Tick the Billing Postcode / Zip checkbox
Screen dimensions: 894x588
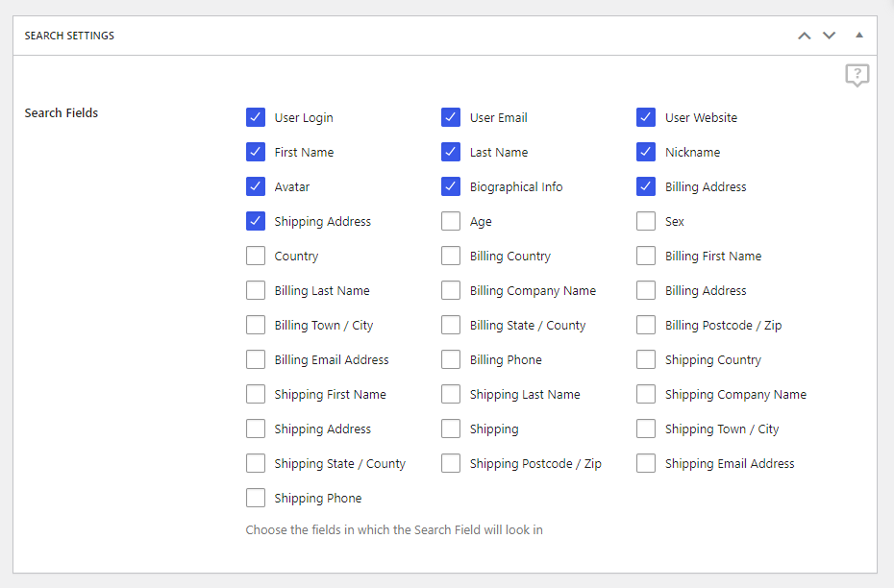point(646,325)
